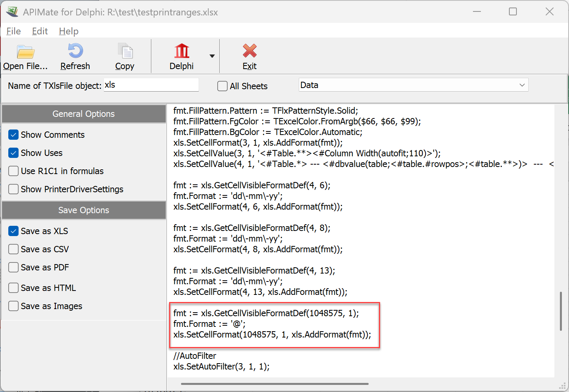
Task: Check the Save as CSV option
Action: 13,249
